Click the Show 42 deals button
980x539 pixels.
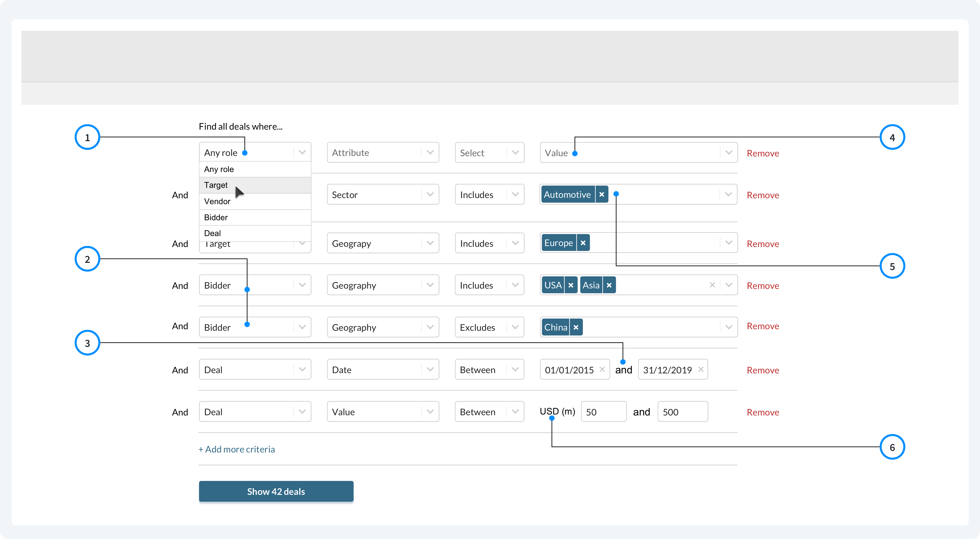coord(276,492)
